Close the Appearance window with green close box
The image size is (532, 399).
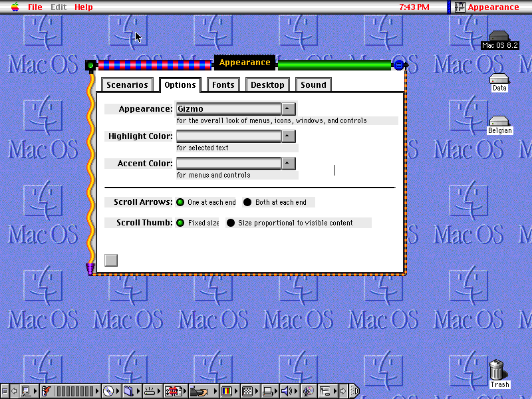click(x=90, y=65)
